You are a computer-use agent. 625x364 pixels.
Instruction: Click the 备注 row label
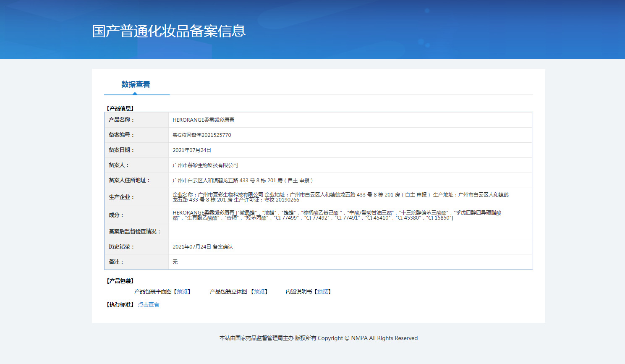pyautogui.click(x=116, y=262)
